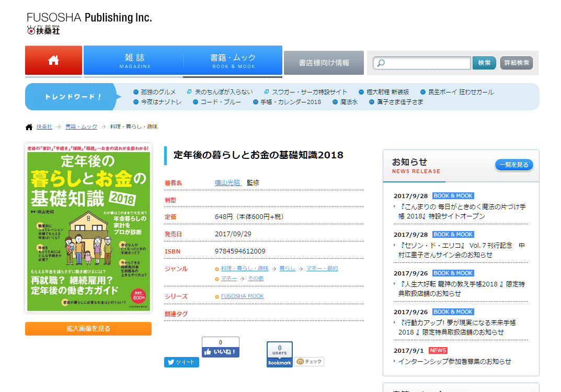Click 一覧を見る in the news panel
The image size is (561, 392).
[x=514, y=165]
